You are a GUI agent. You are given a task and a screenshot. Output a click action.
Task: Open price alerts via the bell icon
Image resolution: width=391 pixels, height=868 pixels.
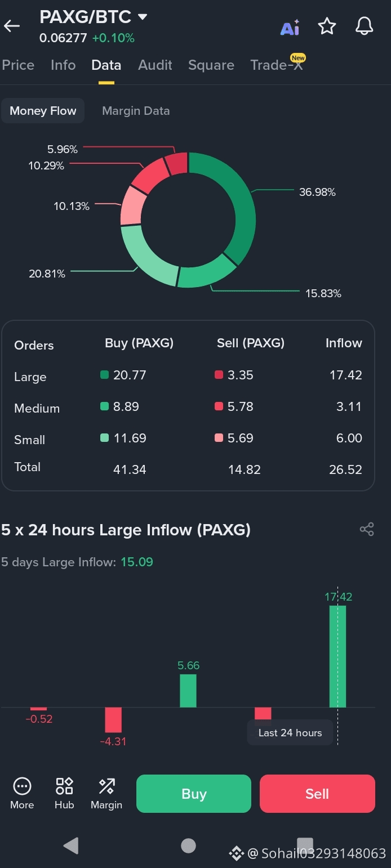365,26
